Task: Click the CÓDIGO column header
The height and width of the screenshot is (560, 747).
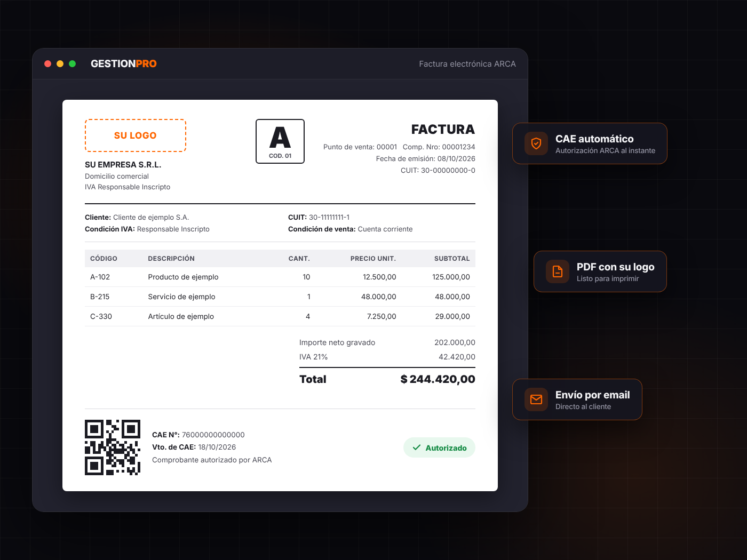Action: click(x=104, y=259)
